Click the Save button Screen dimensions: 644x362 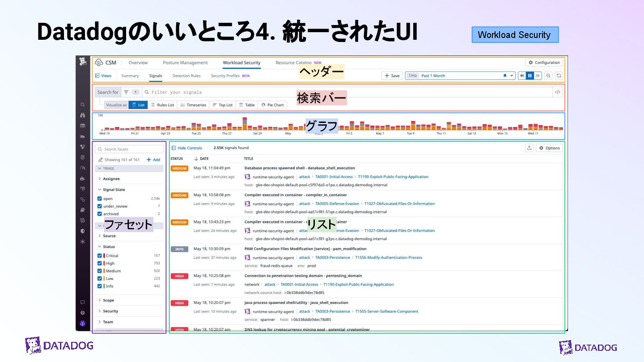click(x=392, y=76)
